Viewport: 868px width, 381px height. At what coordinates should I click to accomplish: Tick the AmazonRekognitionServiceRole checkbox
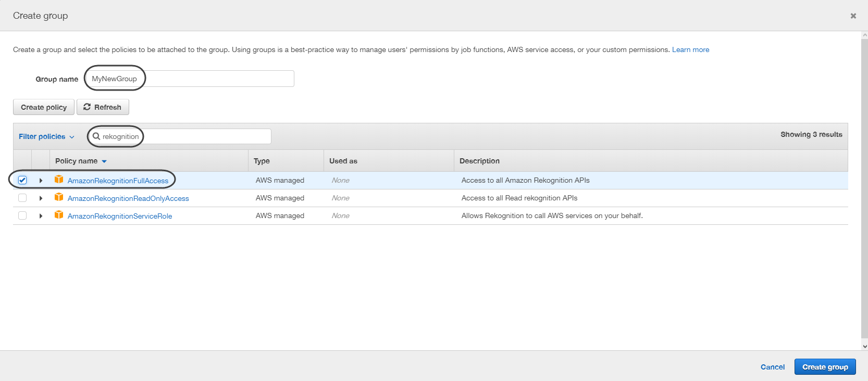pos(22,215)
